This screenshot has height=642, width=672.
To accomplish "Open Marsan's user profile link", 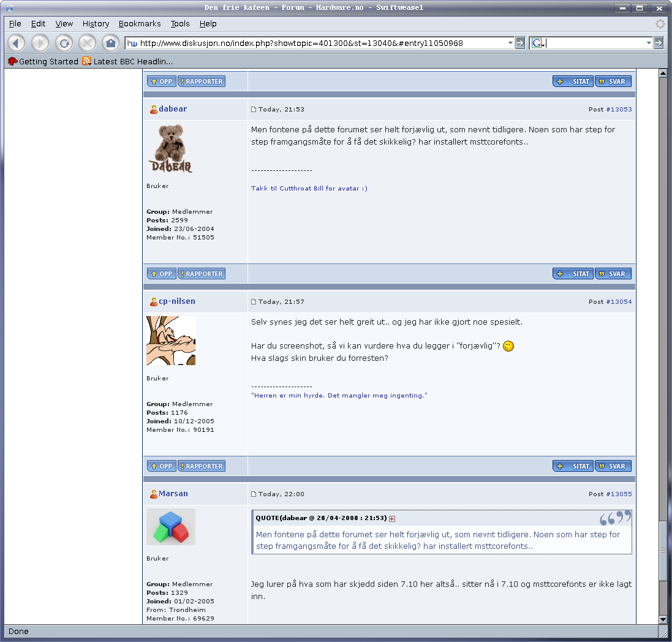I will tap(173, 494).
